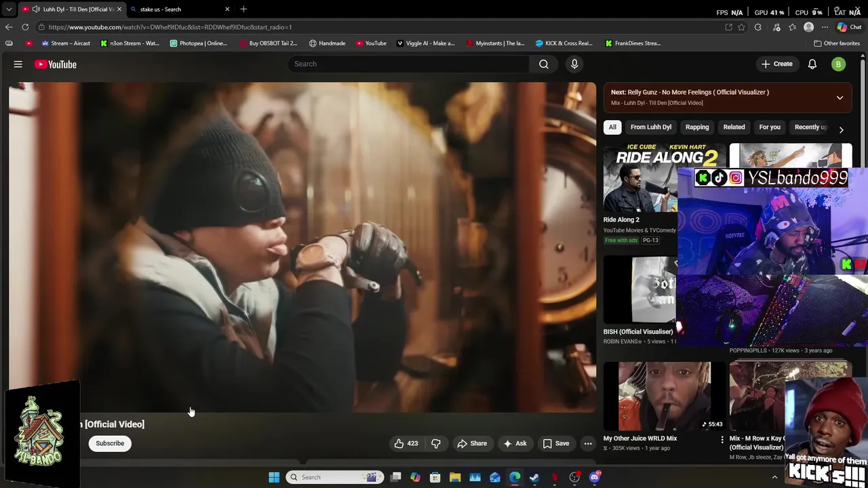The height and width of the screenshot is (488, 868).
Task: Open the FrankDimes Stream bookmark
Action: [633, 43]
